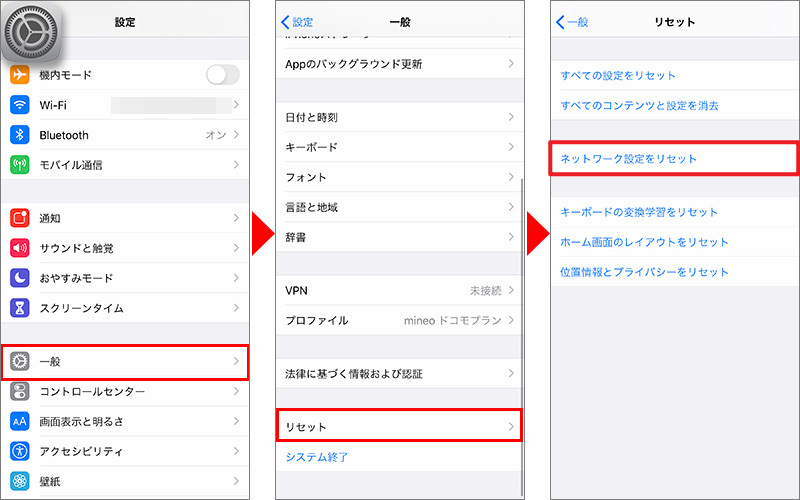Open the キーボード settings item
Image resolution: width=800 pixels, height=500 pixels.
[400, 147]
